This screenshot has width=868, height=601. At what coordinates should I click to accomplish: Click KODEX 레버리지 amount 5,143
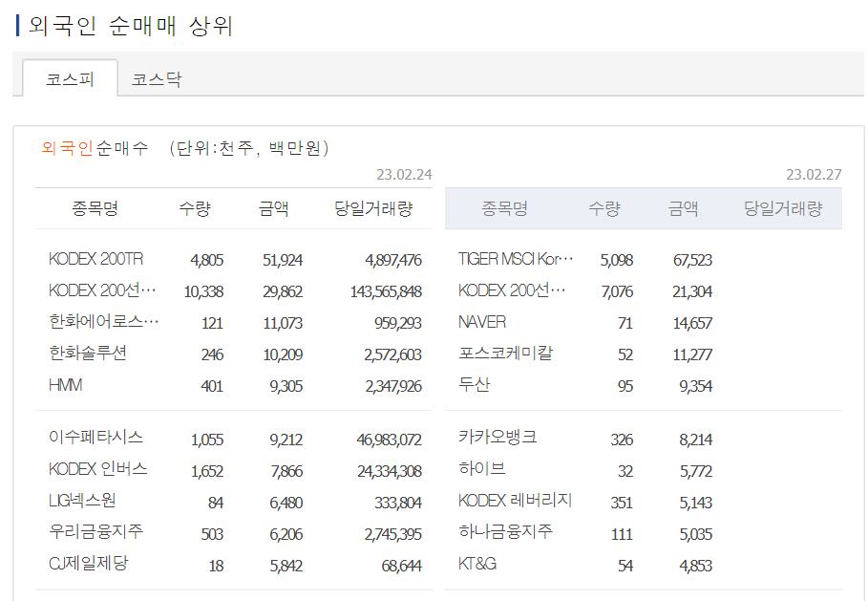696,503
